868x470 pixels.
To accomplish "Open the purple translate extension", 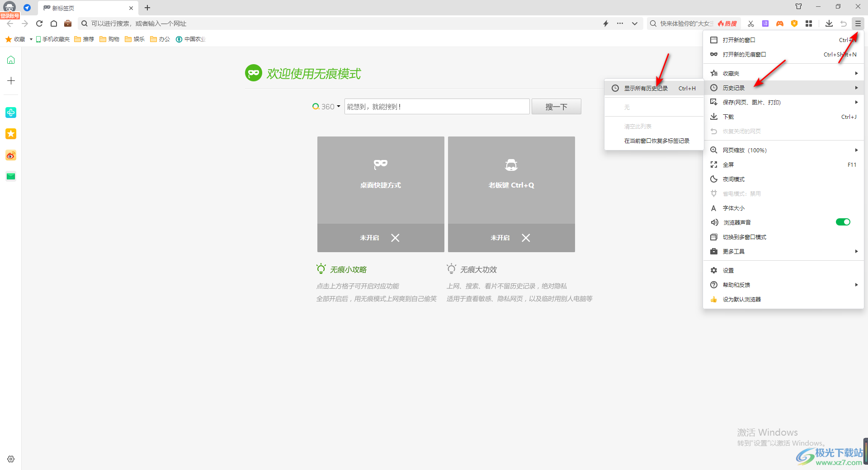I will (x=765, y=23).
